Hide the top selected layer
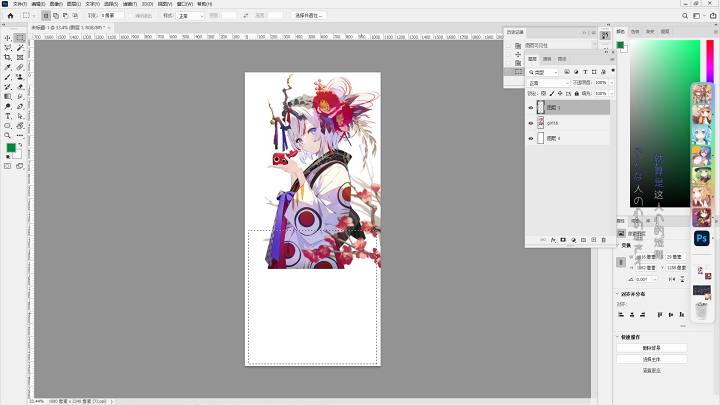720x405 pixels. tap(531, 107)
